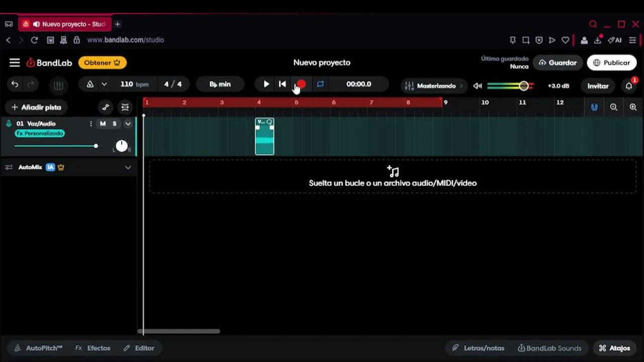Select the audio clip on the timeline
This screenshot has width=644, height=362.
[x=265, y=136]
